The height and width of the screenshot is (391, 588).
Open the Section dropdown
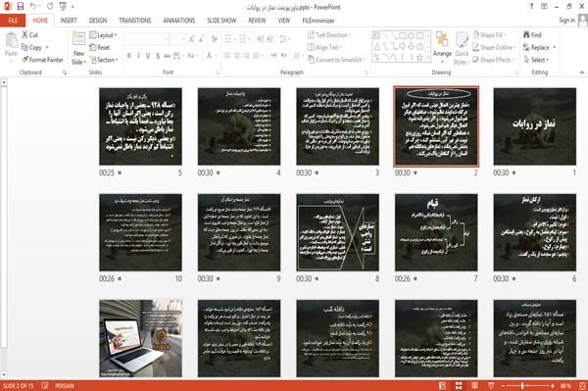click(x=104, y=60)
